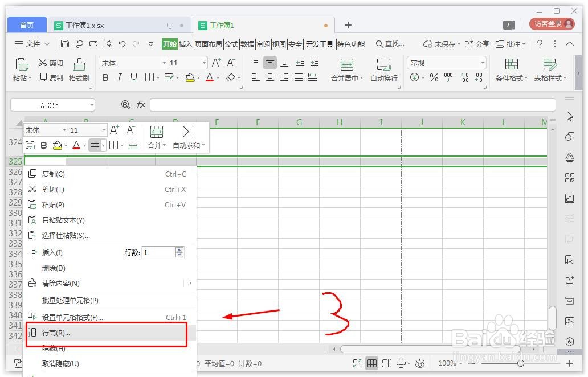Click the help question mark icon

(540, 44)
